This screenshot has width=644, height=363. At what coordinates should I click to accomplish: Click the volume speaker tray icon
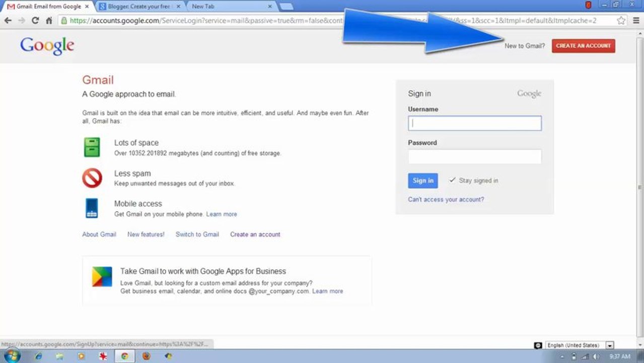(x=596, y=356)
